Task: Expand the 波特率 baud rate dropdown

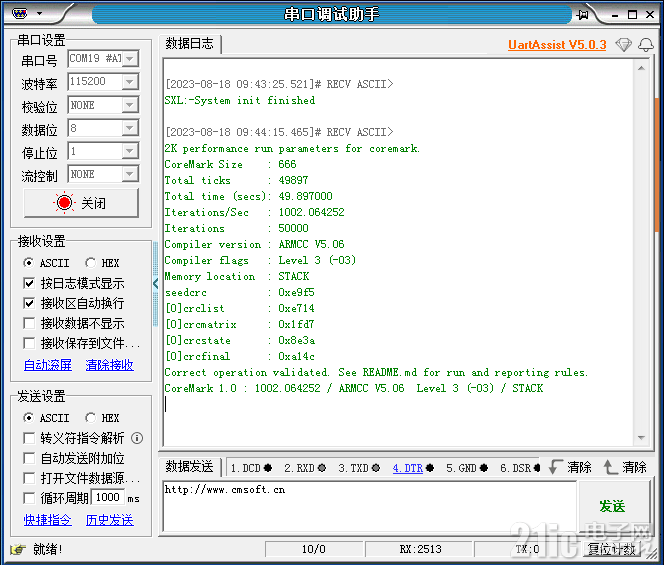Action: [x=130, y=82]
